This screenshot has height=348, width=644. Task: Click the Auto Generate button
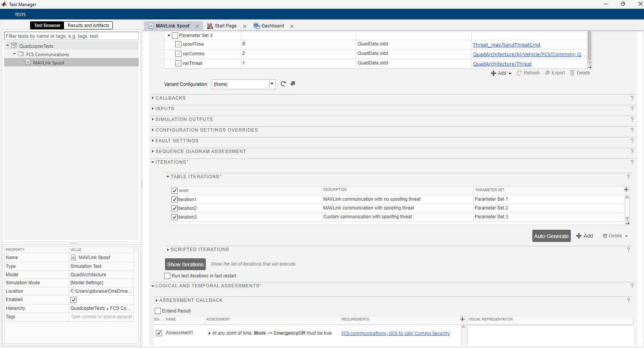[x=551, y=236]
